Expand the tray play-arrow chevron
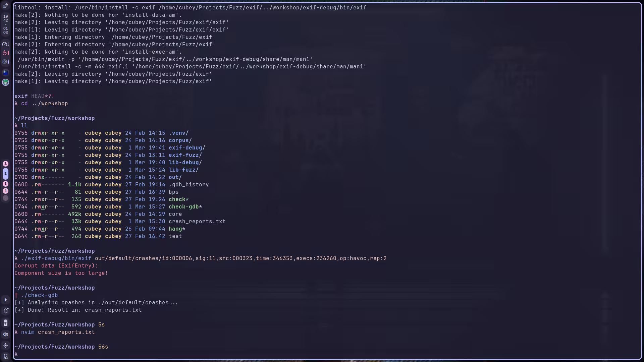 [5, 300]
